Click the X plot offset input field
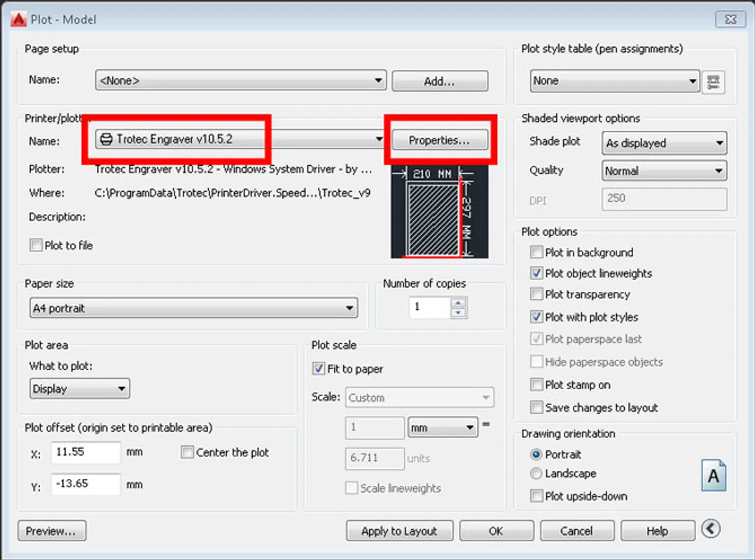755x560 pixels. tap(85, 453)
